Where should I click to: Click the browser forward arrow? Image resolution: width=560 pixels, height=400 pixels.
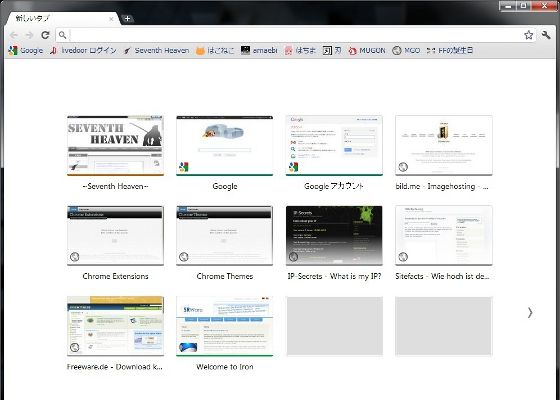point(29,35)
